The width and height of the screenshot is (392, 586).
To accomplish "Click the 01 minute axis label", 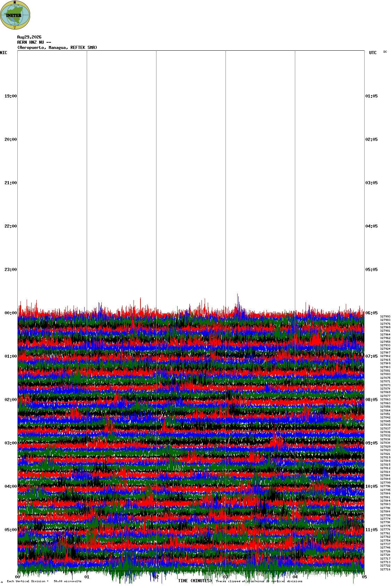I will click(87, 577).
